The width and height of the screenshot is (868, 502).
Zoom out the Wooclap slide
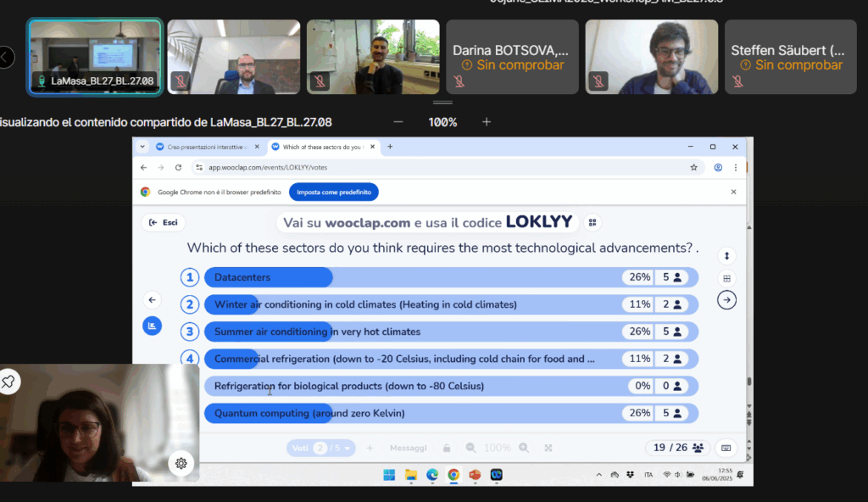[470, 448]
